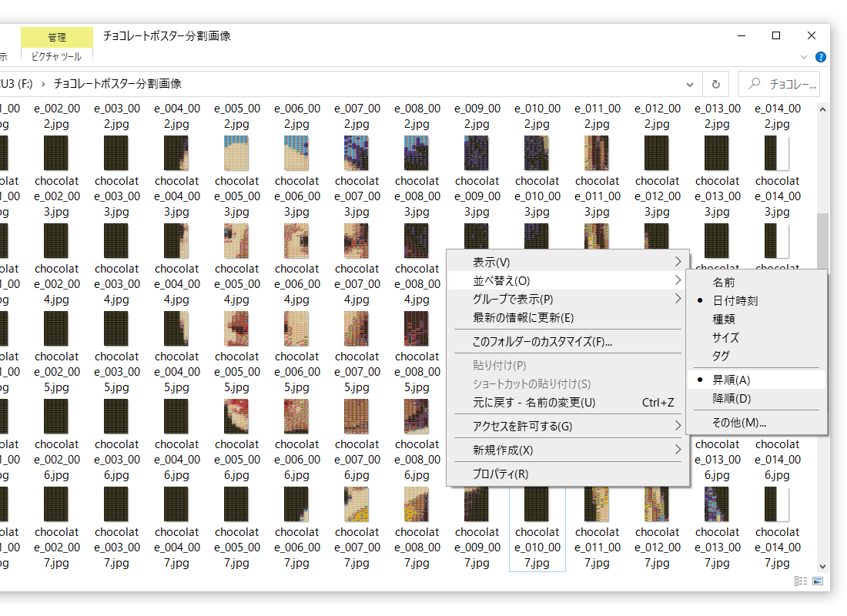The width and height of the screenshot is (847, 616).
Task: Select file name e_009_003.jpg
Action: pos(477,196)
